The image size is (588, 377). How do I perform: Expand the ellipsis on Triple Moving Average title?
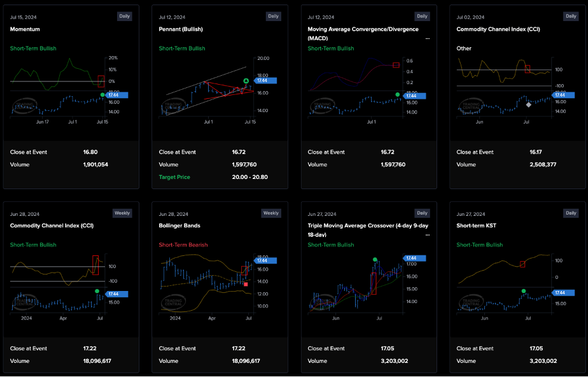click(428, 235)
